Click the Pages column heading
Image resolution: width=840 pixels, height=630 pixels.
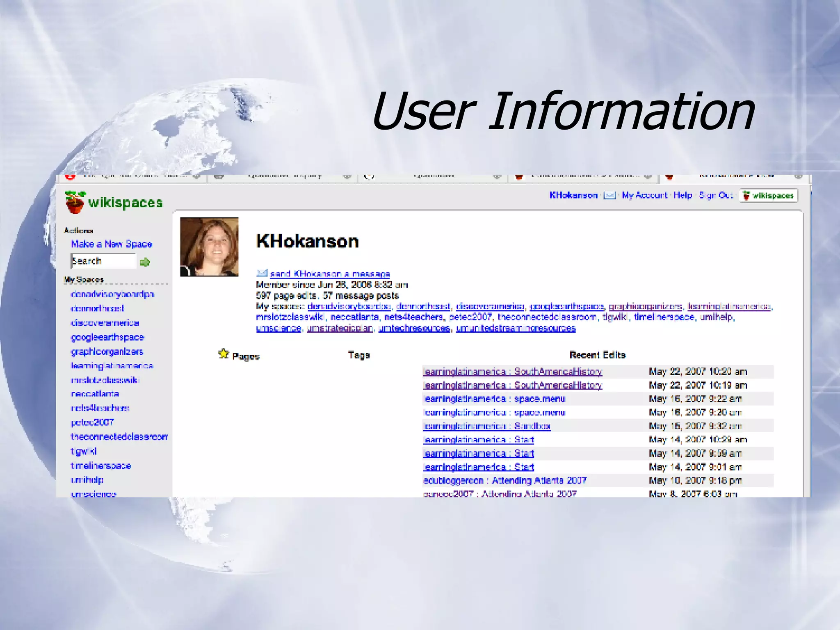(x=246, y=356)
